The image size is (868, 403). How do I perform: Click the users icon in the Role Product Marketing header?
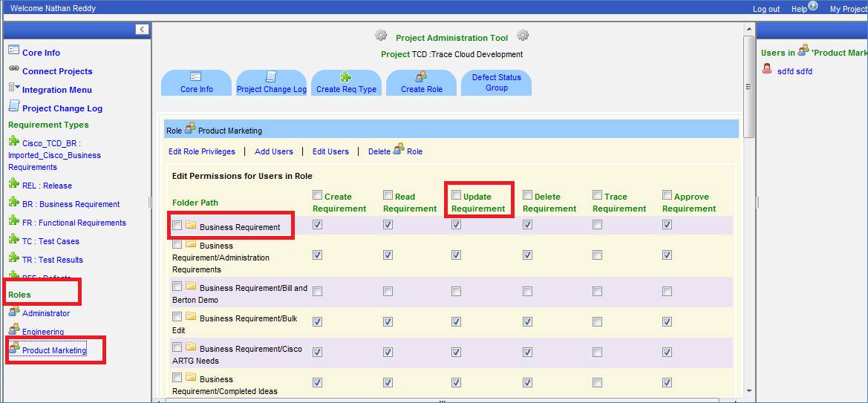click(190, 128)
